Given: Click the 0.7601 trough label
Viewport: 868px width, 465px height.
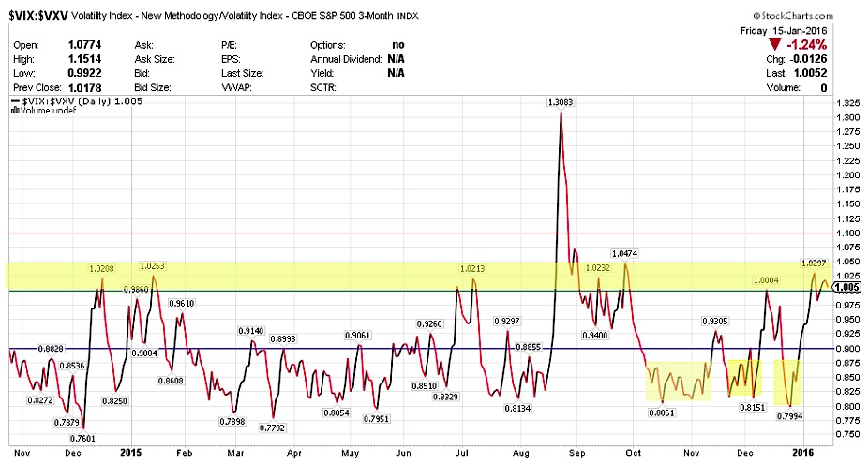Looking at the screenshot, I should tap(83, 439).
